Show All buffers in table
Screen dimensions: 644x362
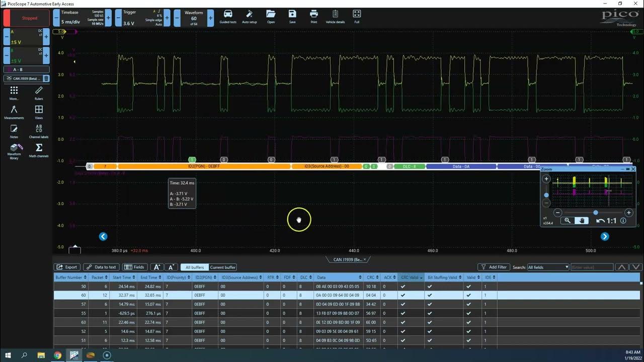[x=194, y=267]
